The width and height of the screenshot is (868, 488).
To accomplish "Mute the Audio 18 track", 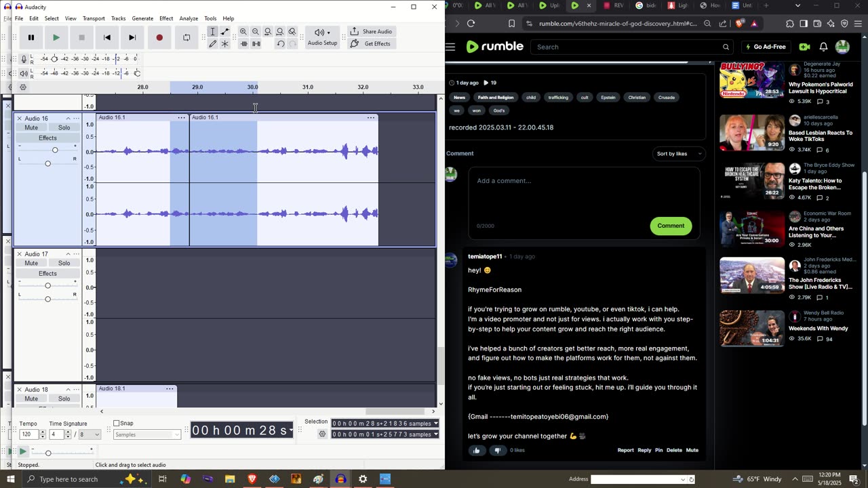I will 31,399.
